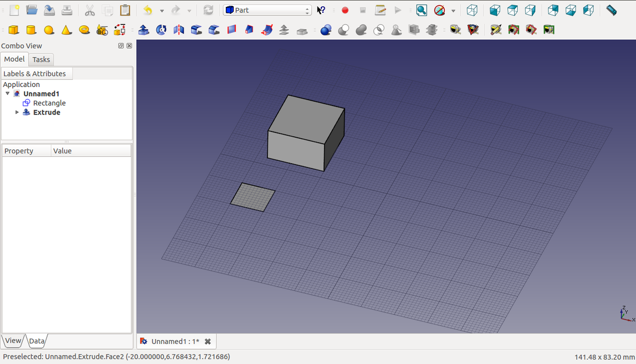Open the undo history dropdown arrow
The width and height of the screenshot is (636, 364).
click(162, 11)
